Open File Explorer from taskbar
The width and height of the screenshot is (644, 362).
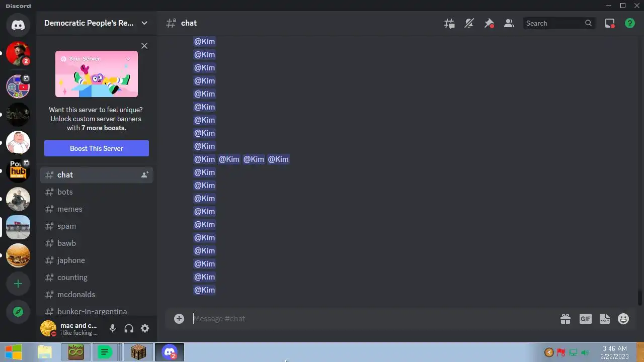coord(45,352)
